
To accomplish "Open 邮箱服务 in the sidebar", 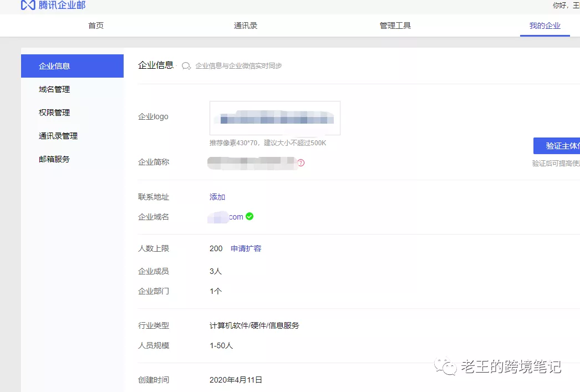I will pyautogui.click(x=54, y=159).
